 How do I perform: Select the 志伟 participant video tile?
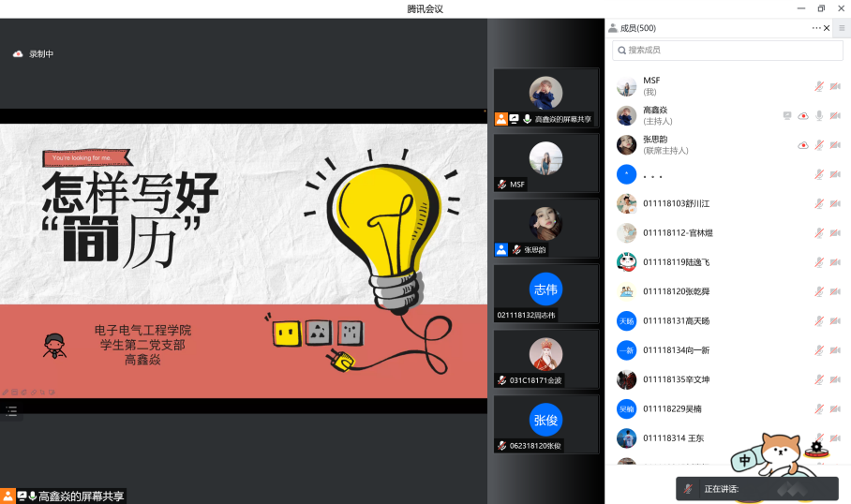point(545,290)
